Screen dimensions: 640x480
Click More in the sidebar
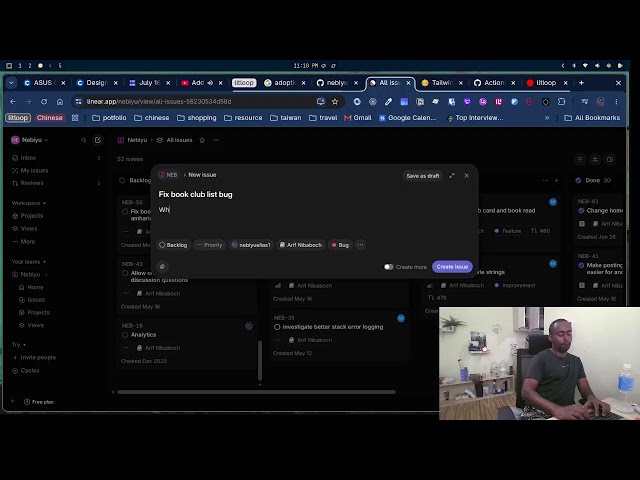27,241
